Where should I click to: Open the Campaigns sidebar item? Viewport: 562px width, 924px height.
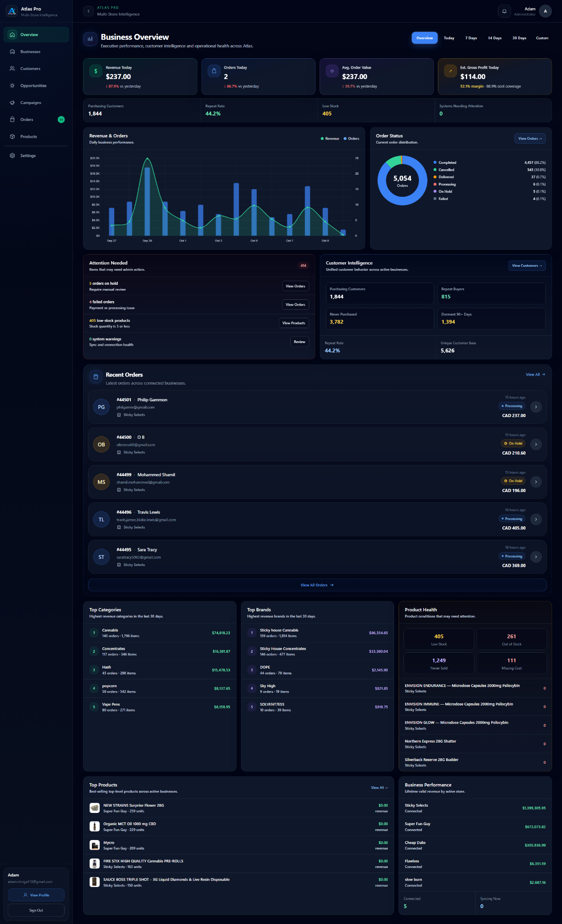36,103
